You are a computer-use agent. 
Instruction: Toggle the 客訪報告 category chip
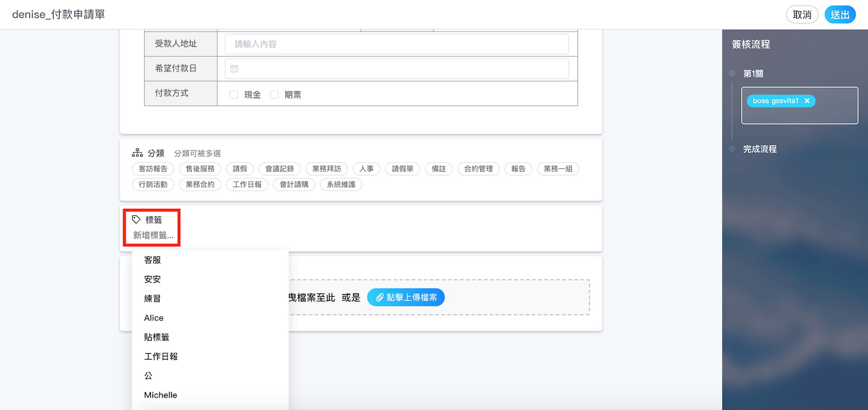coord(153,169)
